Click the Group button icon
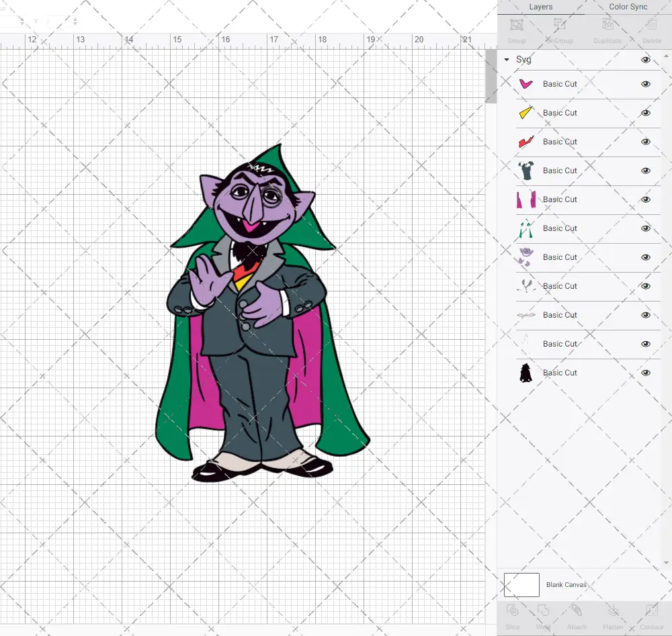Viewport: 672px width, 636px height. (516, 25)
